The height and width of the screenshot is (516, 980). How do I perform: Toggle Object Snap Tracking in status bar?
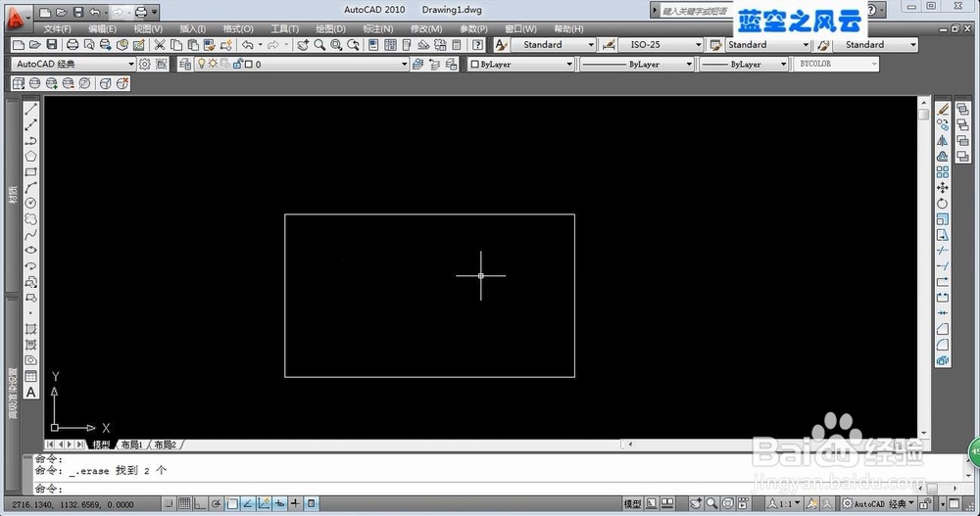[248, 503]
